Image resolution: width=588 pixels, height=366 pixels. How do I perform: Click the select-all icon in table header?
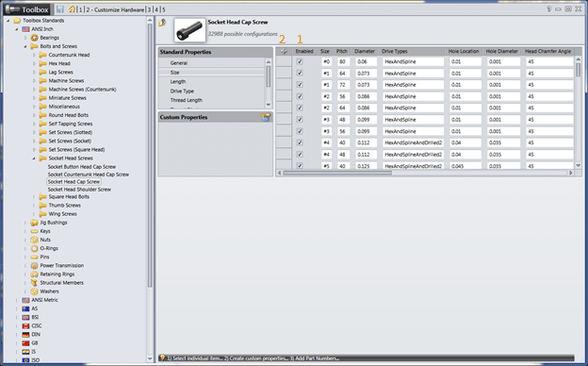click(284, 52)
